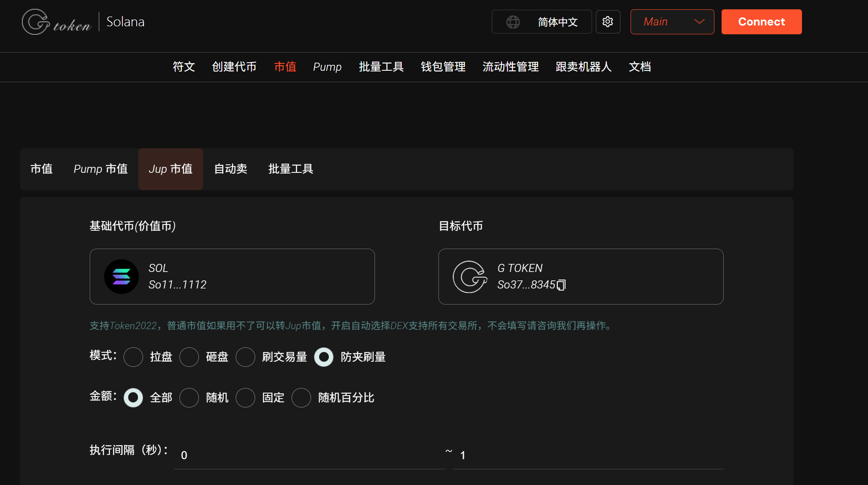Viewport: 868px width, 485px height.
Task: Switch to the 批量工具 sub-tab
Action: 291,169
